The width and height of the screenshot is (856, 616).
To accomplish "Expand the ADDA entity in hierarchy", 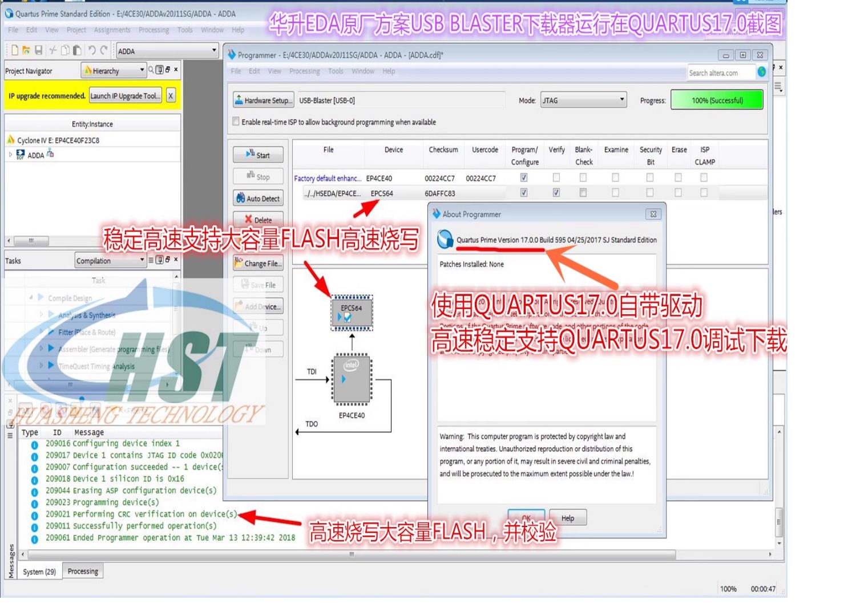I will [10, 154].
